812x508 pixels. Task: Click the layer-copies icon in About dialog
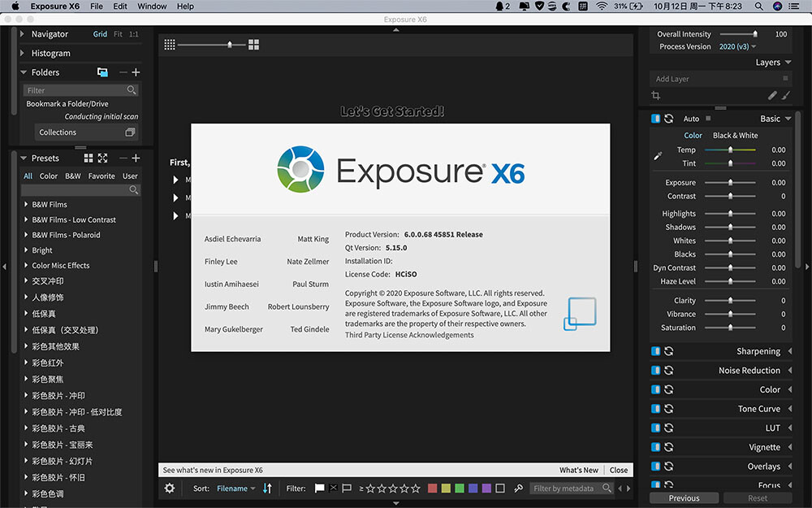pos(580,314)
